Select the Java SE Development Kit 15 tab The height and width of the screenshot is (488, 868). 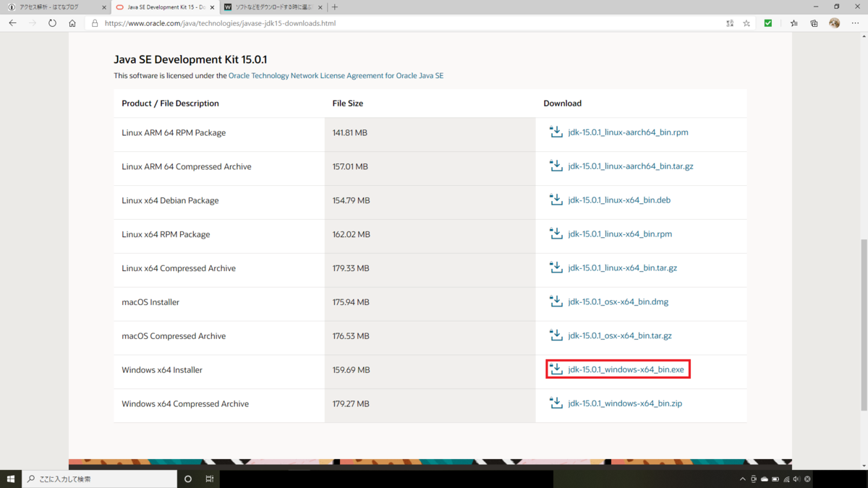click(x=166, y=7)
